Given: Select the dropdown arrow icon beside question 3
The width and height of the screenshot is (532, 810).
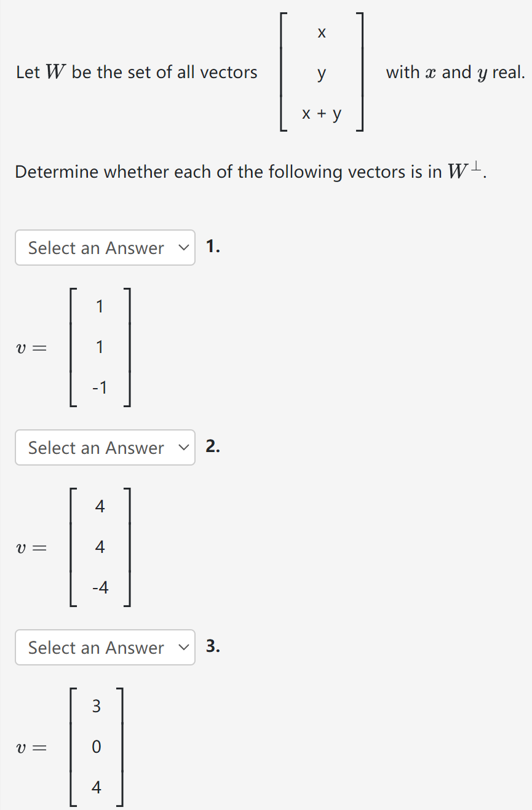Looking at the screenshot, I should pyautogui.click(x=183, y=648).
